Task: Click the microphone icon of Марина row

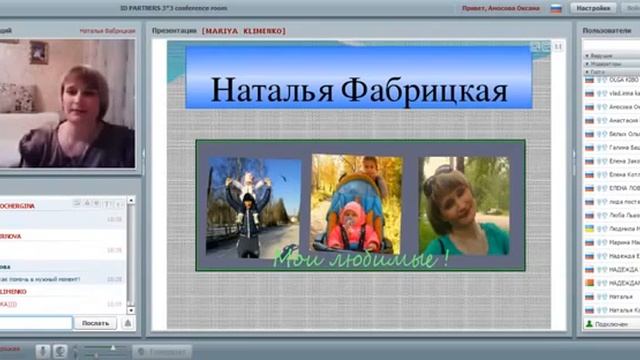Action: point(599,242)
